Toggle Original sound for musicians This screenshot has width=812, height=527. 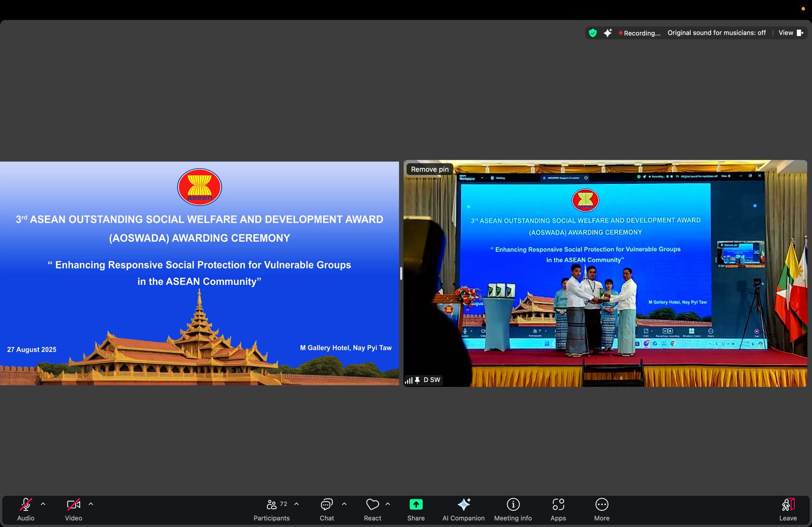tap(717, 33)
